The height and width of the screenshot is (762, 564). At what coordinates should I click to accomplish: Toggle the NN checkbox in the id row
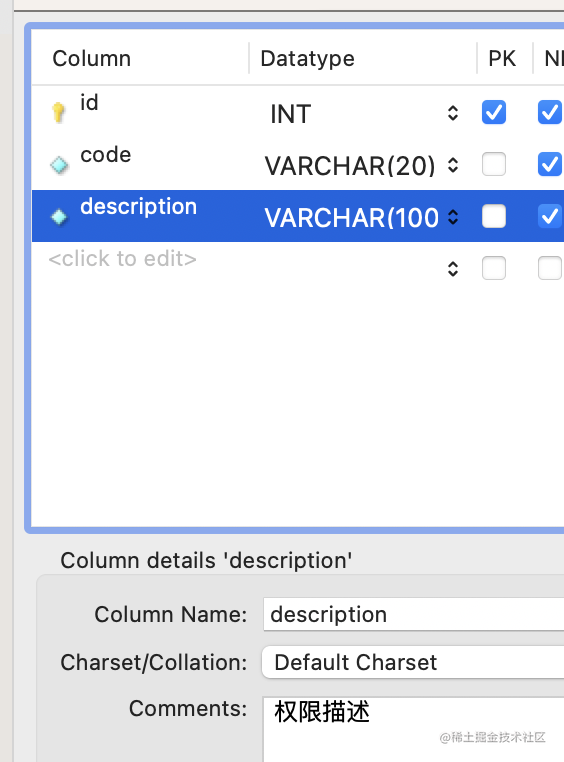pos(550,112)
